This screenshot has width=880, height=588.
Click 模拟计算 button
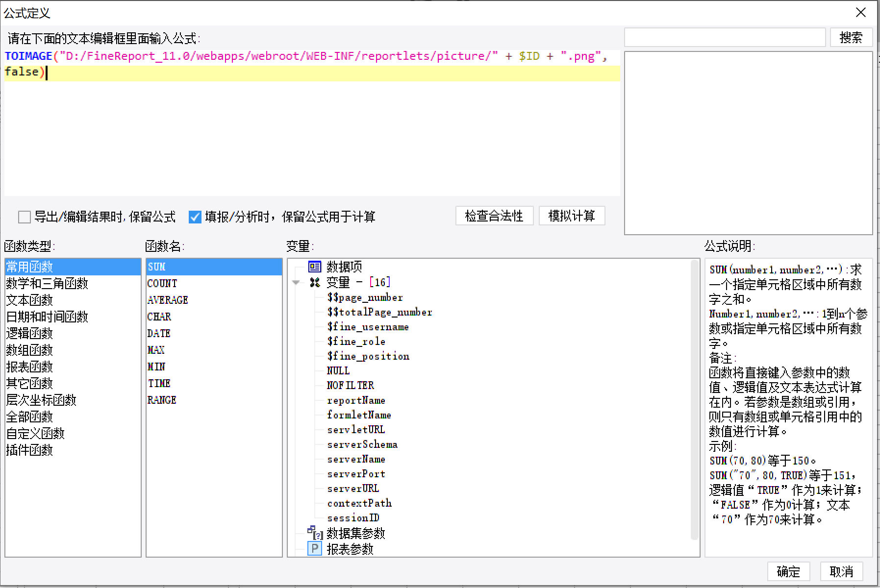tap(572, 216)
